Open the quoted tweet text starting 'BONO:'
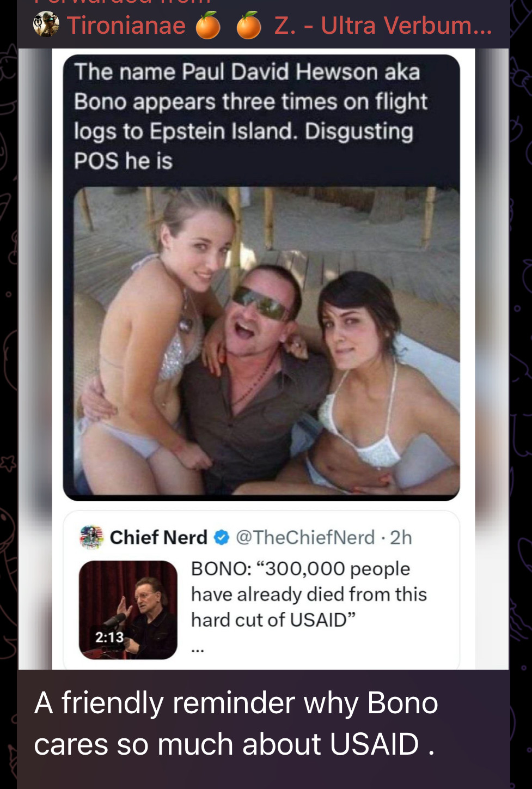Image resolution: width=532 pixels, height=789 pixels. point(309,594)
